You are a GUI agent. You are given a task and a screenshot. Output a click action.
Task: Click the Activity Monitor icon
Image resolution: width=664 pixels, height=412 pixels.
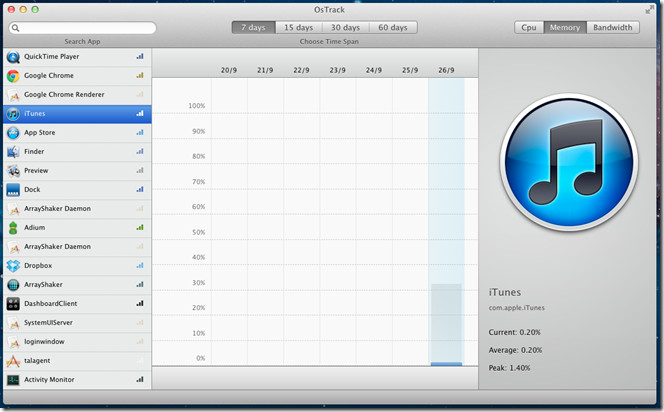coord(13,380)
